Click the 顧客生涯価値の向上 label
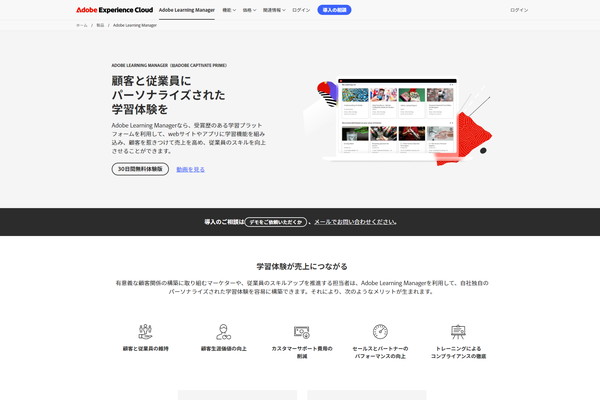Viewport: 600px width, 400px height. click(x=223, y=349)
